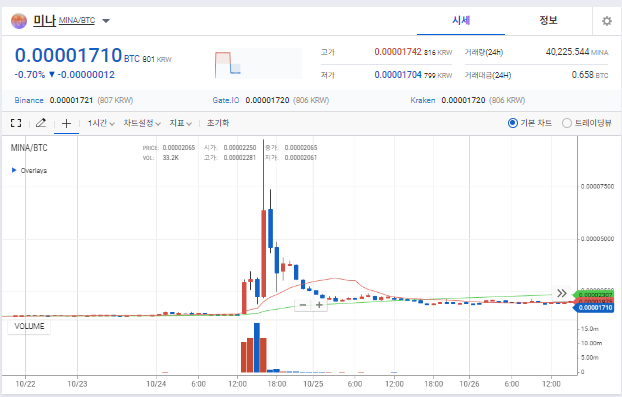The image size is (622, 397).
Task: Click the PRICE 0.00002065 readout
Action: (x=169, y=148)
